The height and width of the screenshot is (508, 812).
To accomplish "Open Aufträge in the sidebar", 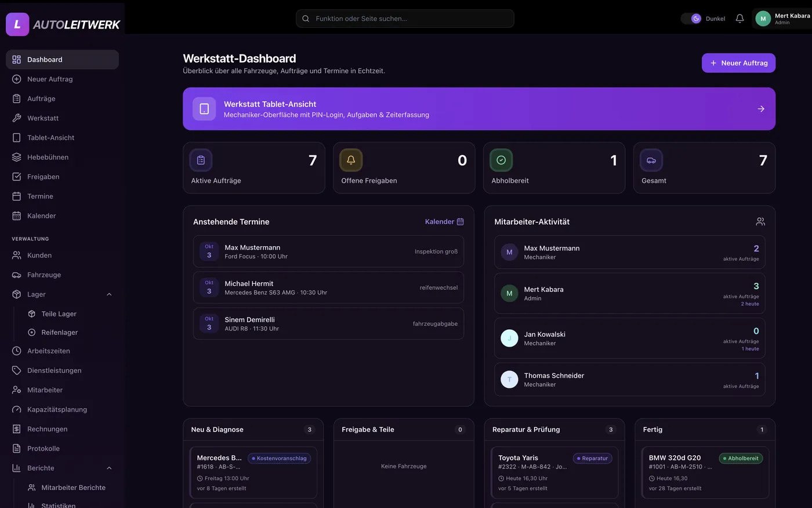I will tap(62, 99).
